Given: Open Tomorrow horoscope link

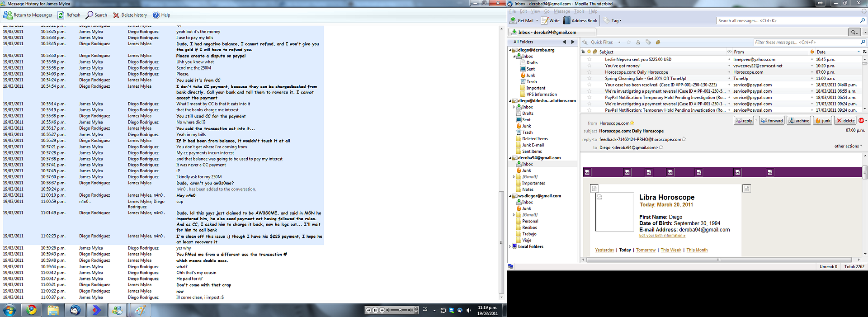Looking at the screenshot, I should tap(646, 250).
